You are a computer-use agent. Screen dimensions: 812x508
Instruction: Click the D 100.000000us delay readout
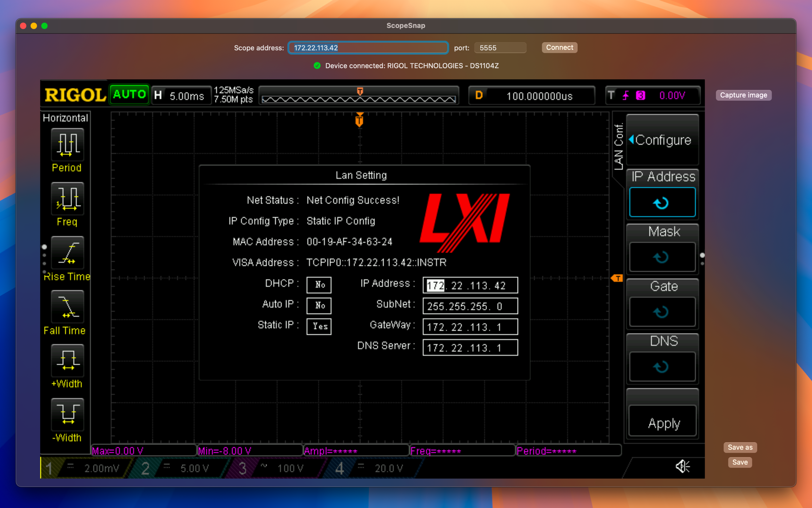pos(532,96)
